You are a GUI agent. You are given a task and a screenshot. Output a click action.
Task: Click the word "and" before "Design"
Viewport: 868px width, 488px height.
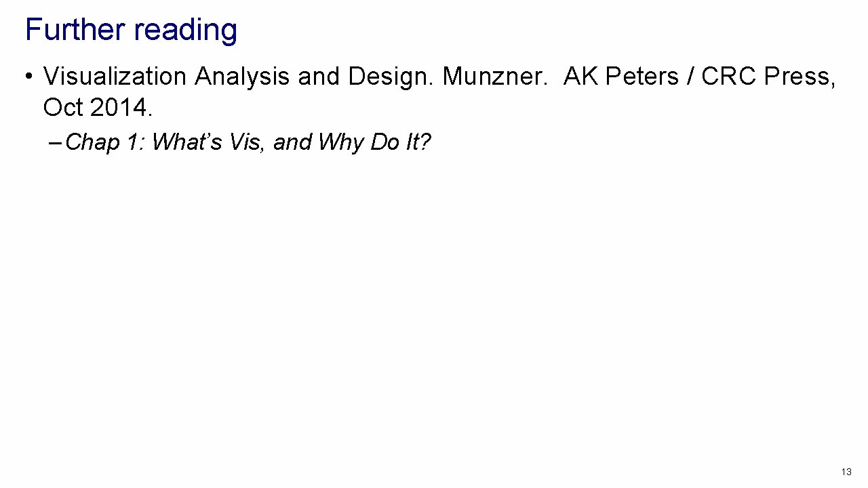click(319, 77)
